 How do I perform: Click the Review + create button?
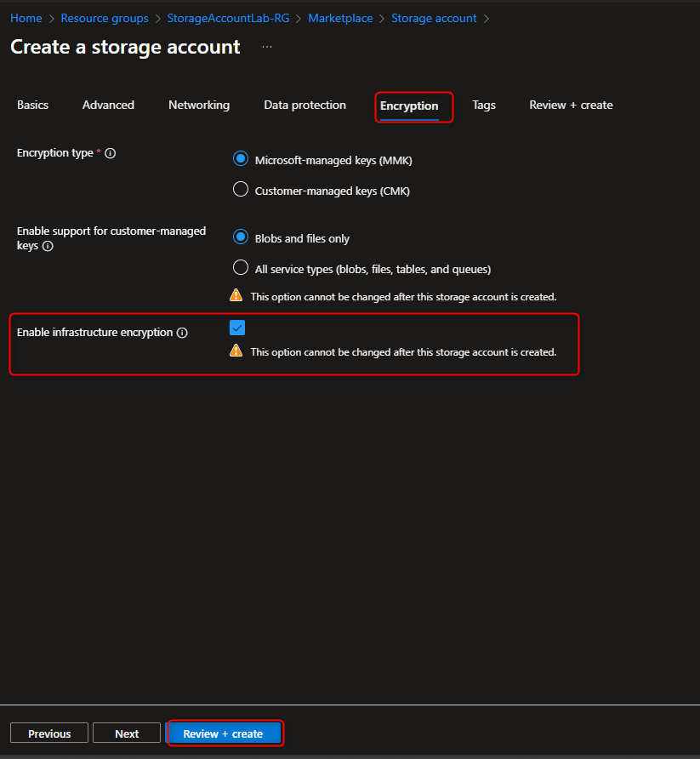click(x=225, y=733)
